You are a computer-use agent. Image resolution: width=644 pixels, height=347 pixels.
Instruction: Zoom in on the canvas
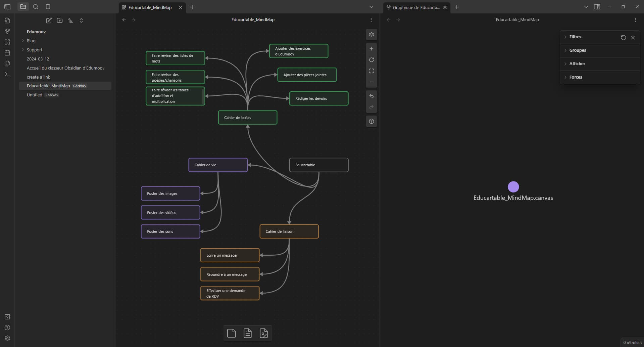pyautogui.click(x=371, y=49)
